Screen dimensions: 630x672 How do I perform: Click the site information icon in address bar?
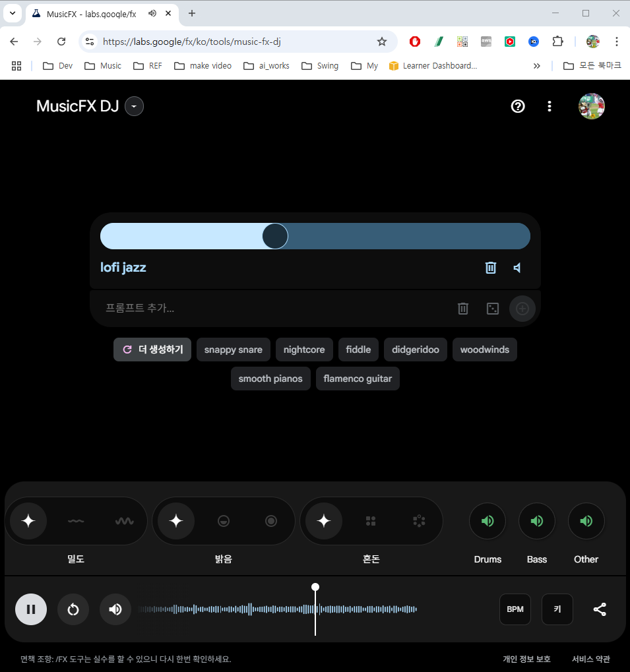tap(90, 42)
